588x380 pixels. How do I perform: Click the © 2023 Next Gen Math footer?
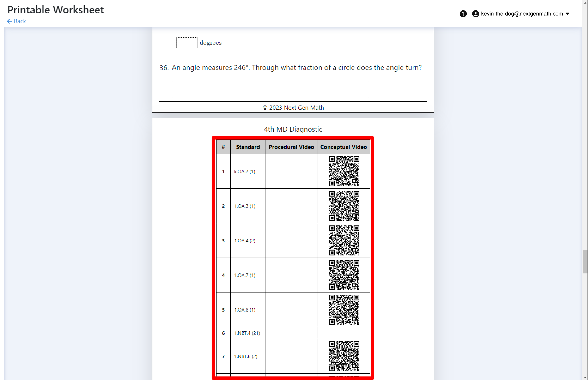[x=293, y=108]
